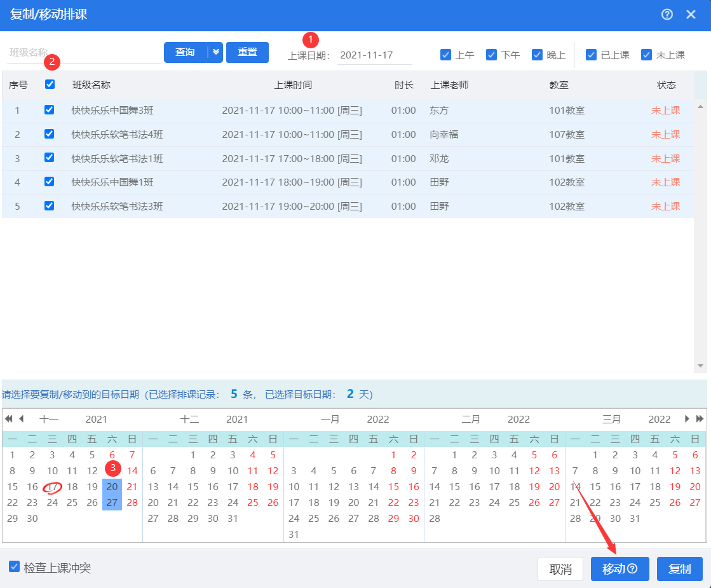
Task: Jump forward a year with the double-right arrow
Action: (x=700, y=418)
